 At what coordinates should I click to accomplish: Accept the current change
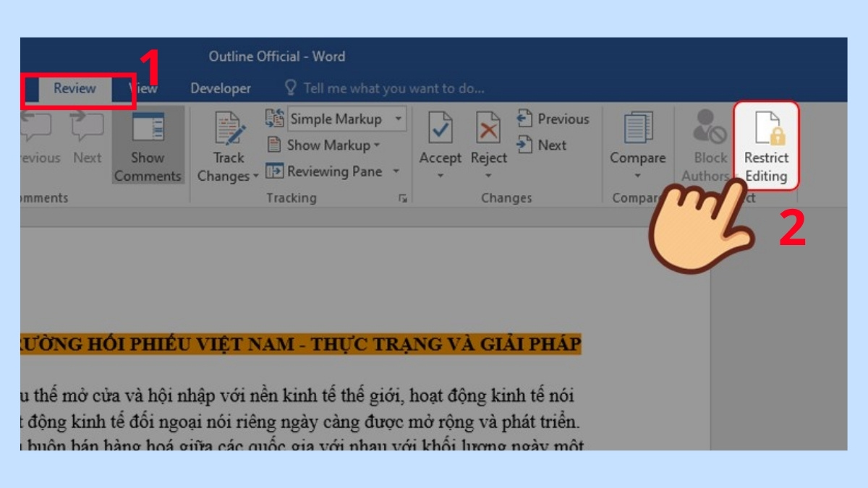pos(441,137)
